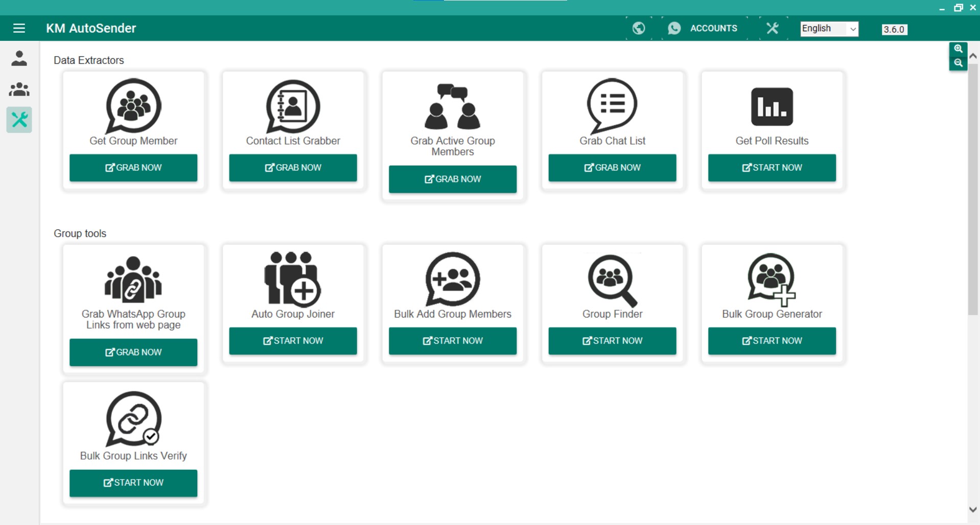Expand the English language dropdown
Image resolution: width=980 pixels, height=525 pixels.
tap(829, 29)
